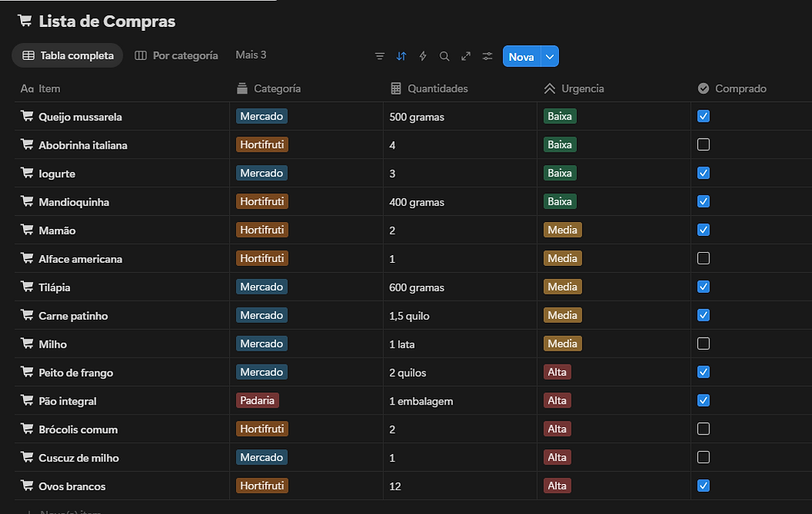
Task: Select cart icon beside Tilápia
Action: pos(27,287)
